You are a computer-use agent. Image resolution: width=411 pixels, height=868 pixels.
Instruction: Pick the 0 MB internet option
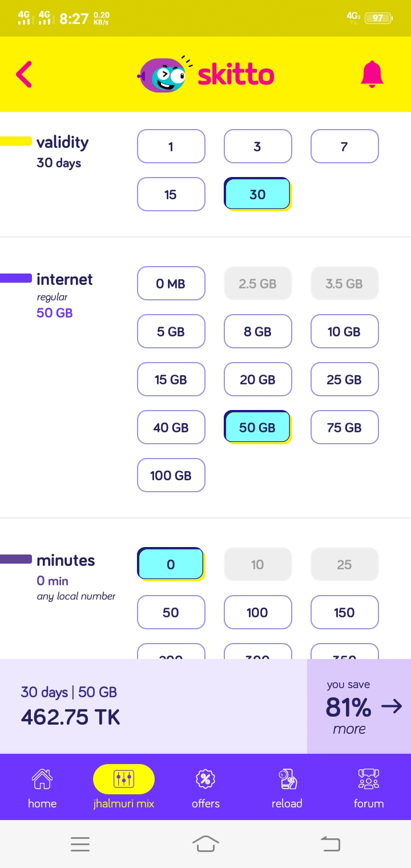tap(171, 284)
